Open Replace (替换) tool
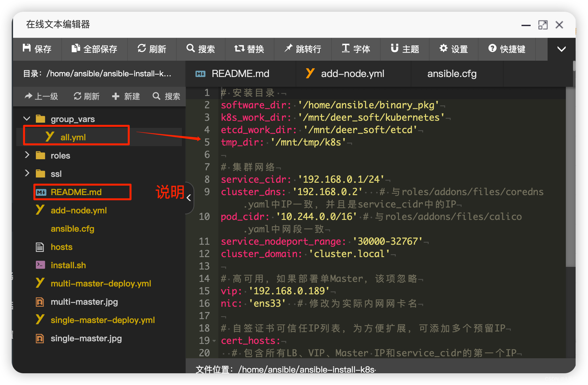 coord(249,49)
